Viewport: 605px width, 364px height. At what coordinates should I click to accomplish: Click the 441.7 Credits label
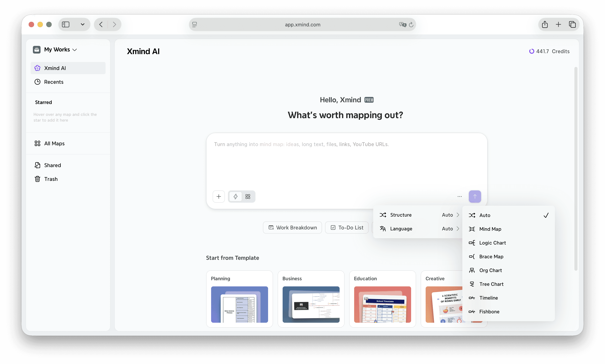(x=552, y=51)
